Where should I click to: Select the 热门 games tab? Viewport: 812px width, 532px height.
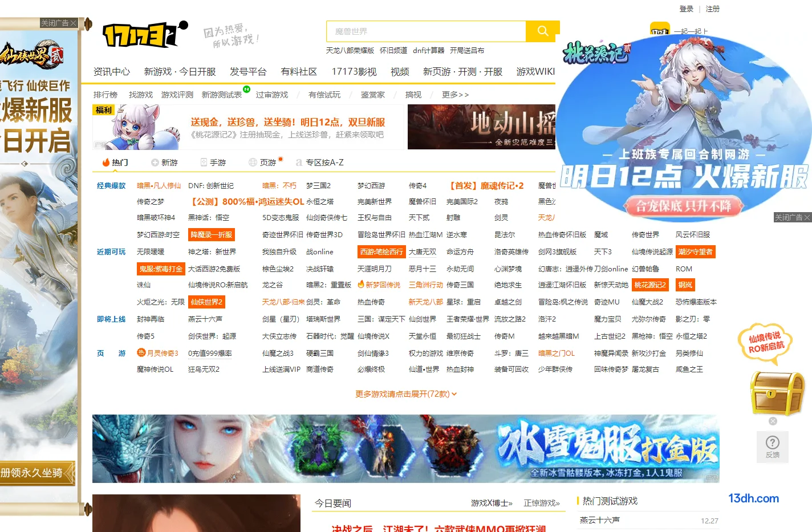(115, 163)
